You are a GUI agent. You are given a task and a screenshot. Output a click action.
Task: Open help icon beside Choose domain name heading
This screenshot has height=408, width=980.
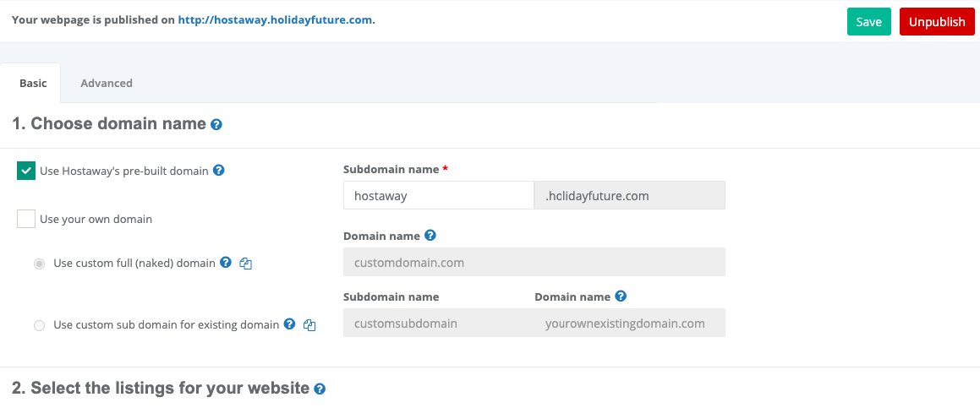tap(216, 124)
